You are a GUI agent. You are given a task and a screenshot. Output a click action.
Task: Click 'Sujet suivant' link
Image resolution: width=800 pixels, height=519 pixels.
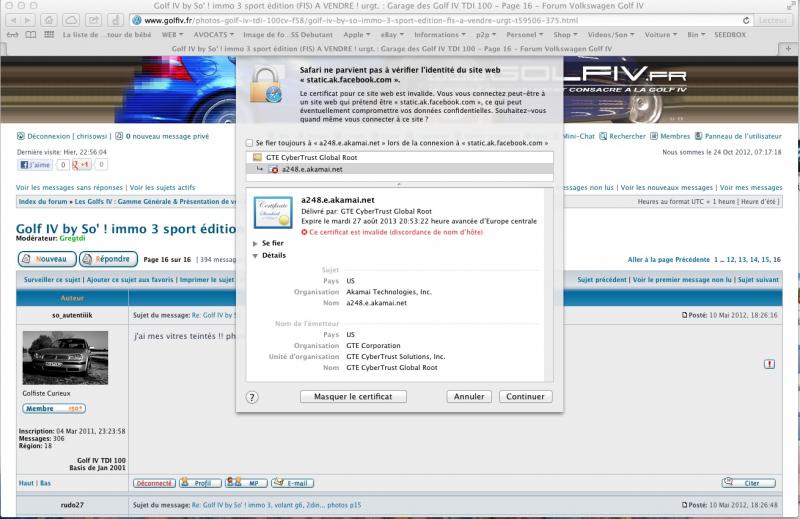pyautogui.click(x=758, y=280)
